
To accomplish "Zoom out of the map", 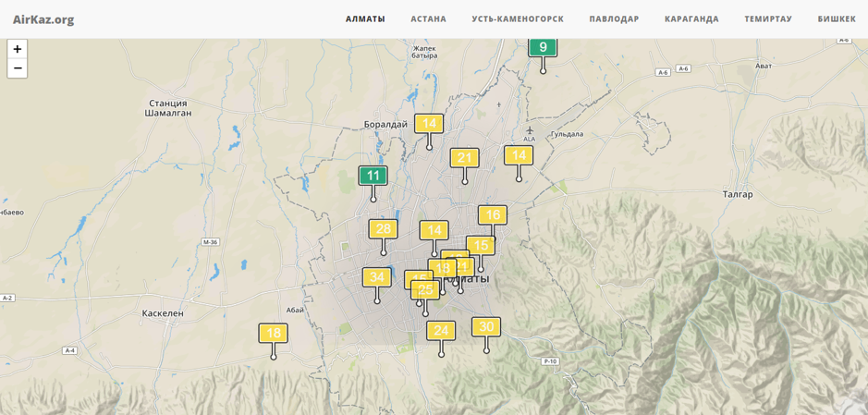I will point(17,68).
